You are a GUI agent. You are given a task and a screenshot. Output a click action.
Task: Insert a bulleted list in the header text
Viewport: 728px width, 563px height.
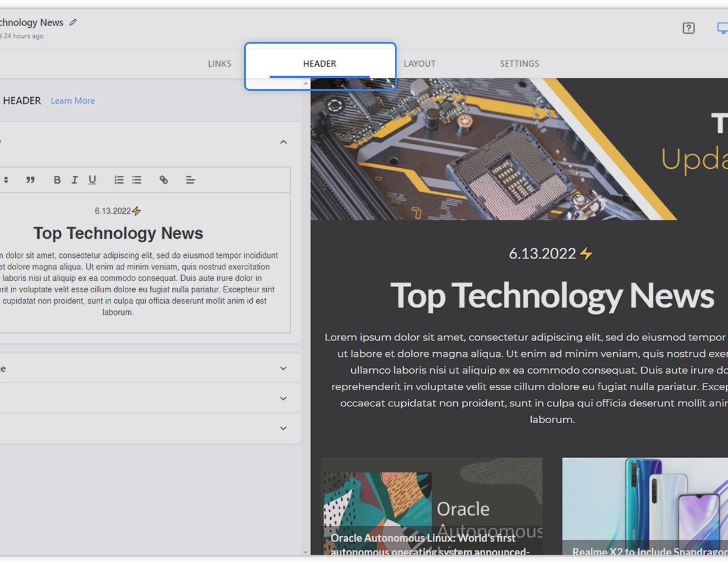(137, 180)
